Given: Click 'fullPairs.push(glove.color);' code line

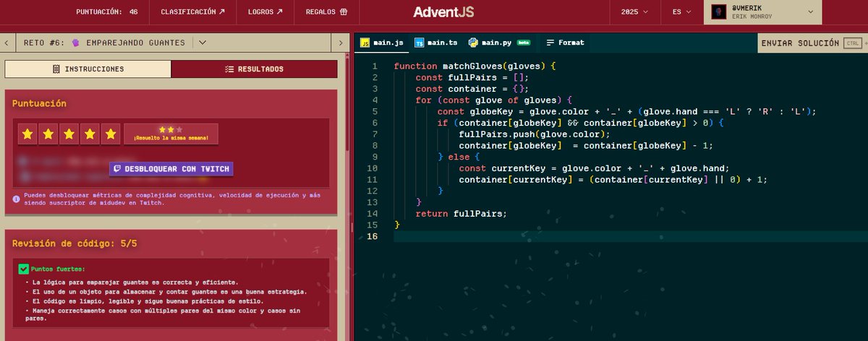Looking at the screenshot, I should [535, 134].
